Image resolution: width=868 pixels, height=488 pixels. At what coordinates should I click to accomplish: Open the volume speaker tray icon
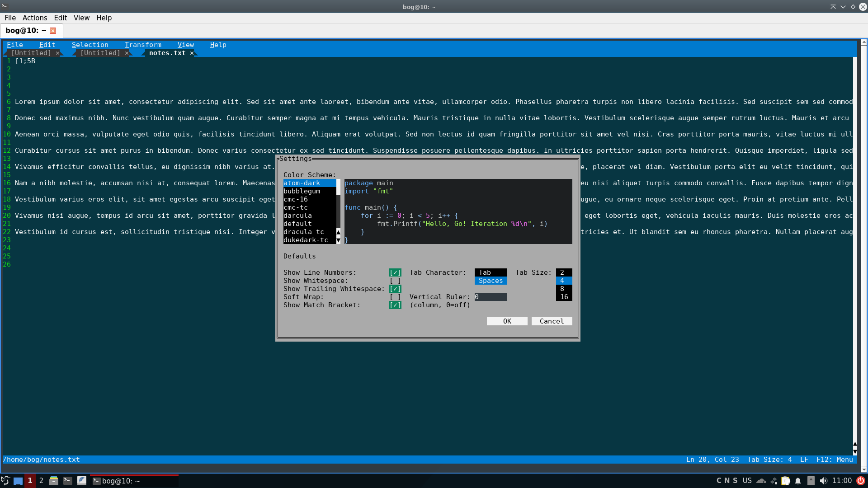coord(824,481)
